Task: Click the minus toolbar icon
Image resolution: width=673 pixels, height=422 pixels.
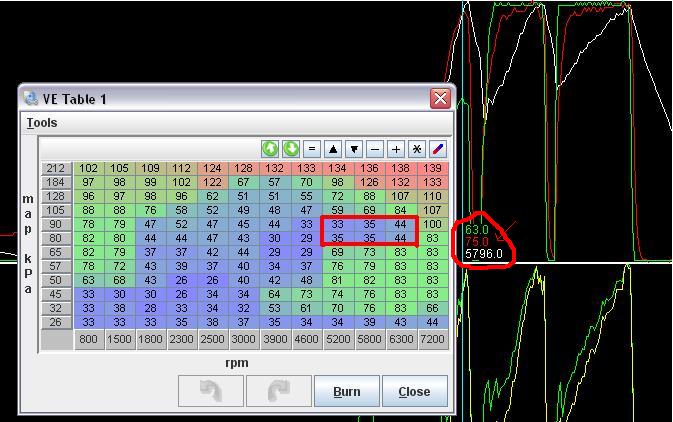Action: point(375,149)
